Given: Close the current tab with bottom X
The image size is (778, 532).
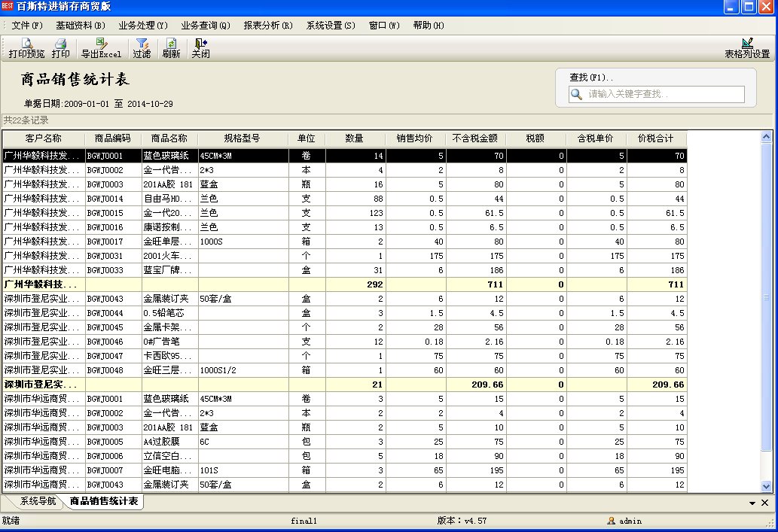Looking at the screenshot, I should [764, 503].
